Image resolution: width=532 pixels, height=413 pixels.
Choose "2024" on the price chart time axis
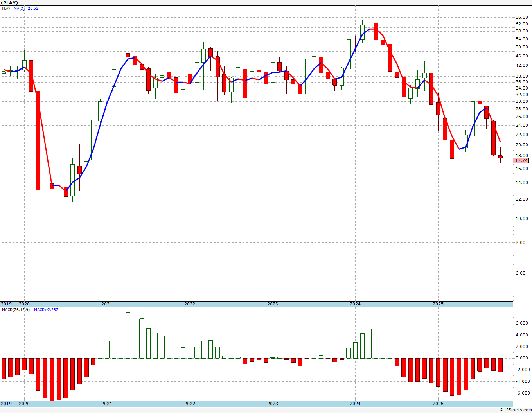coord(355,304)
